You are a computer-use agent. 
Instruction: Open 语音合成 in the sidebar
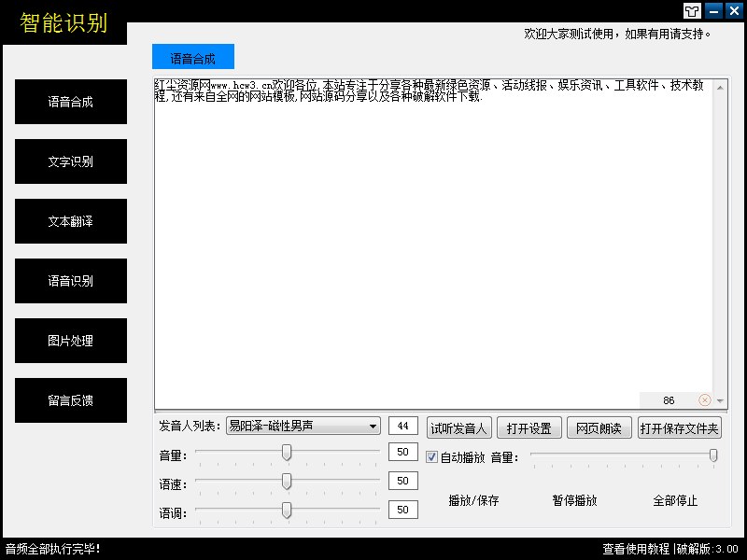point(71,102)
